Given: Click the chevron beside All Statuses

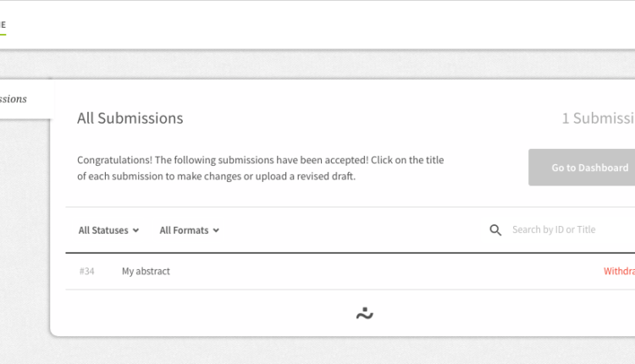Looking at the screenshot, I should pyautogui.click(x=136, y=230).
